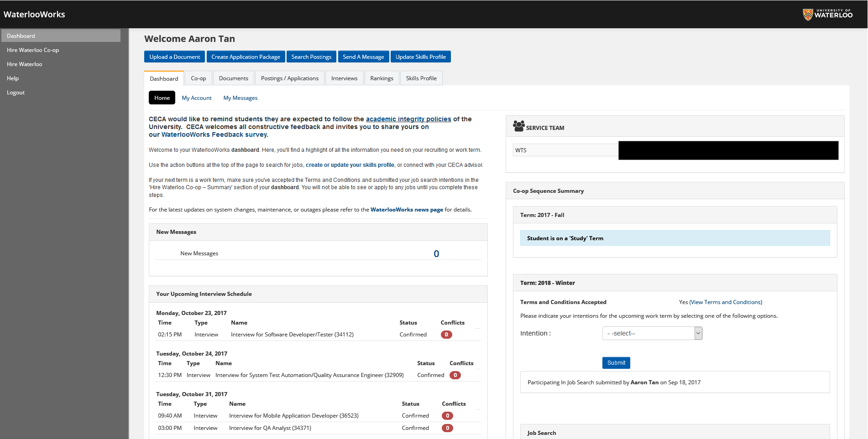Click conflicts badge for System Test Automation interview

(x=455, y=375)
